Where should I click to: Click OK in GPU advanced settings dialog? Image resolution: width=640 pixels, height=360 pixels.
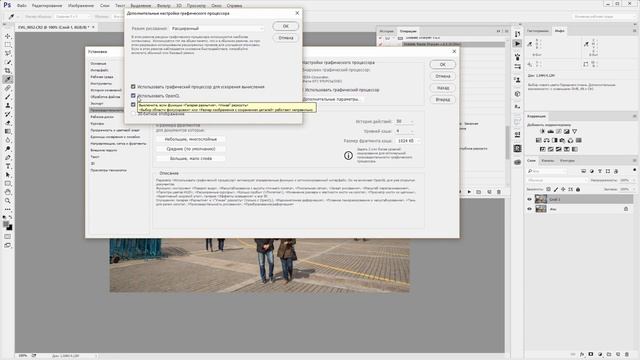click(x=286, y=26)
